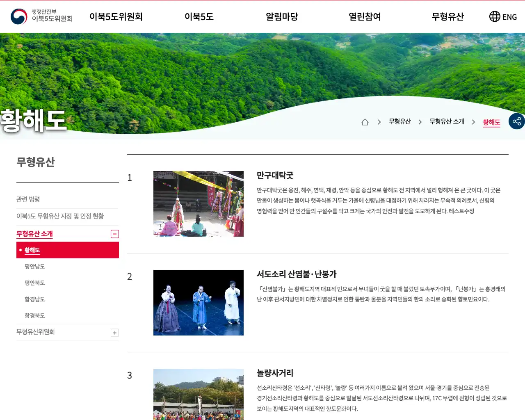
Task: Click the 황해도 breadcrumb link
Action: (x=491, y=122)
